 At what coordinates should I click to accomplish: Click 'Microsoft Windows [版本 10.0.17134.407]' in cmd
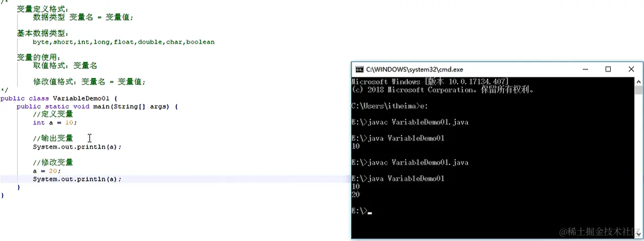430,82
